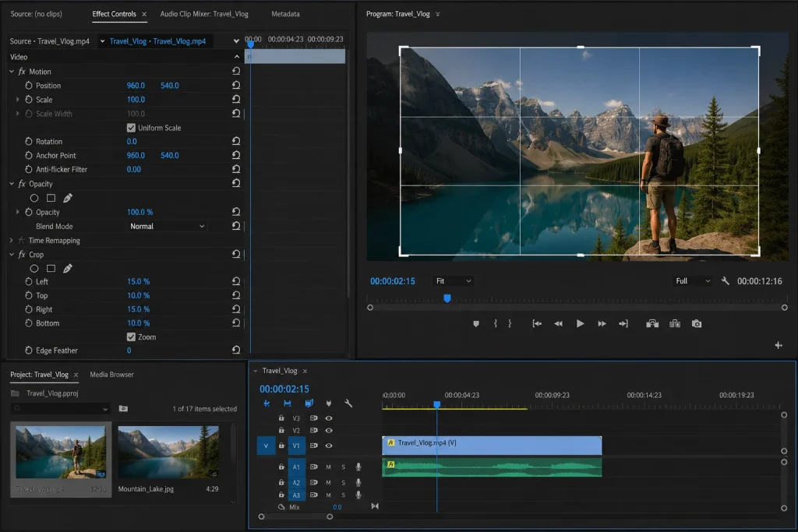Uncheck the Zoom checkbox in Crop
This screenshot has width=798, height=532.
(x=131, y=336)
